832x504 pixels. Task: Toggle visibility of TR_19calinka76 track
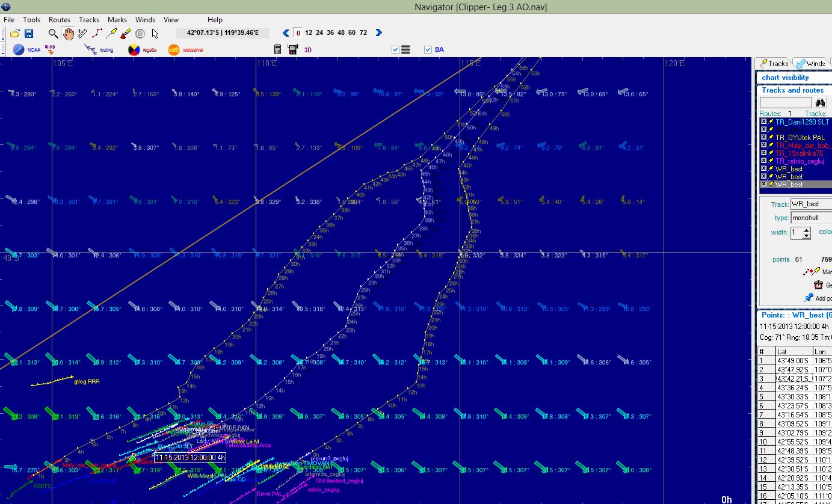point(763,153)
